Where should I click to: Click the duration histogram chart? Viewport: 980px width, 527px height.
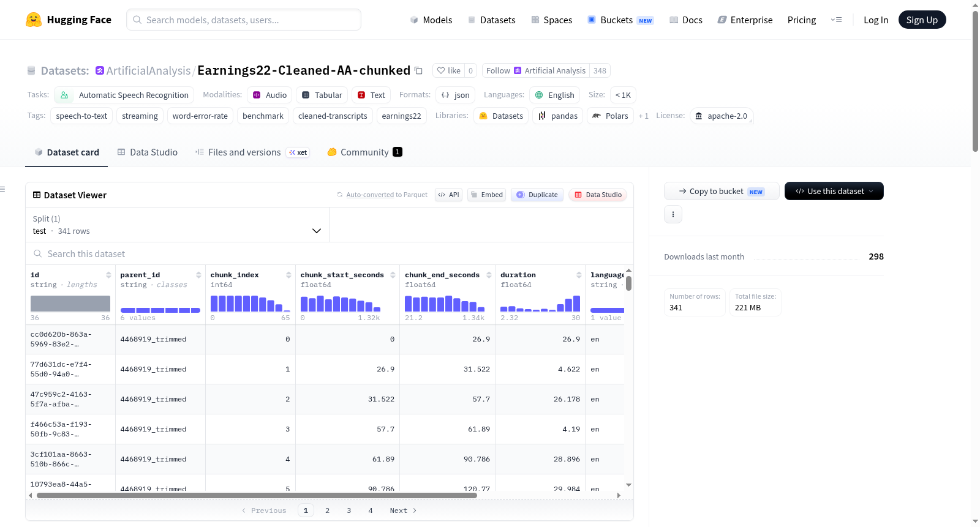point(540,304)
